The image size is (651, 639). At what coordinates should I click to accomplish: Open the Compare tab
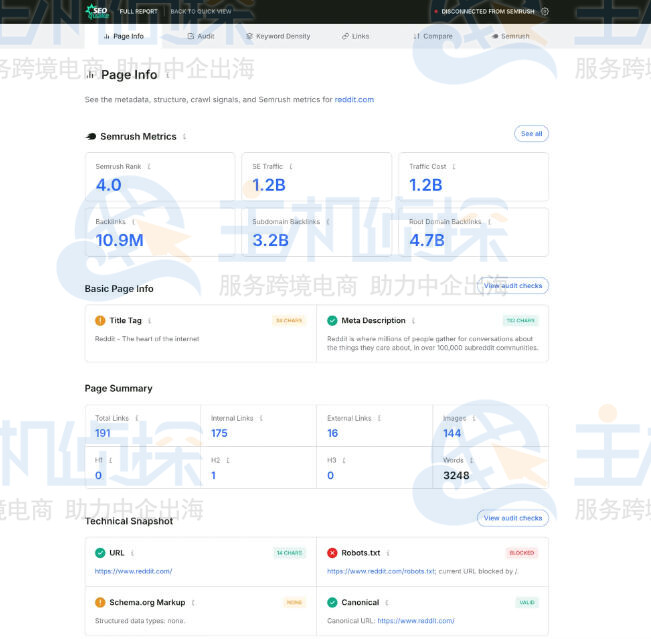click(433, 36)
